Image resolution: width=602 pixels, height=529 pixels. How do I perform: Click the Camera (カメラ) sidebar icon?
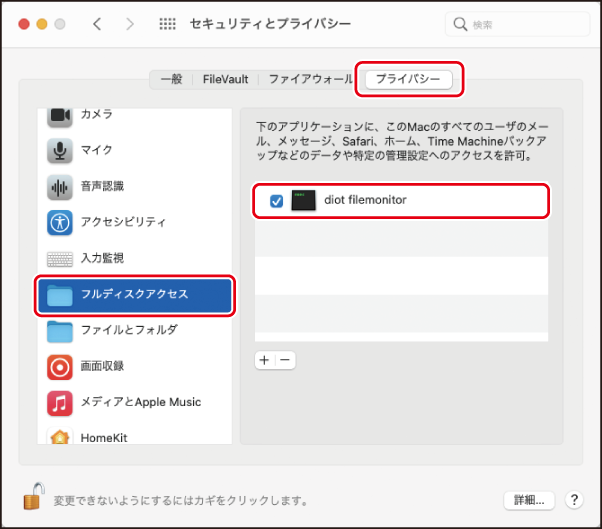pyautogui.click(x=60, y=116)
